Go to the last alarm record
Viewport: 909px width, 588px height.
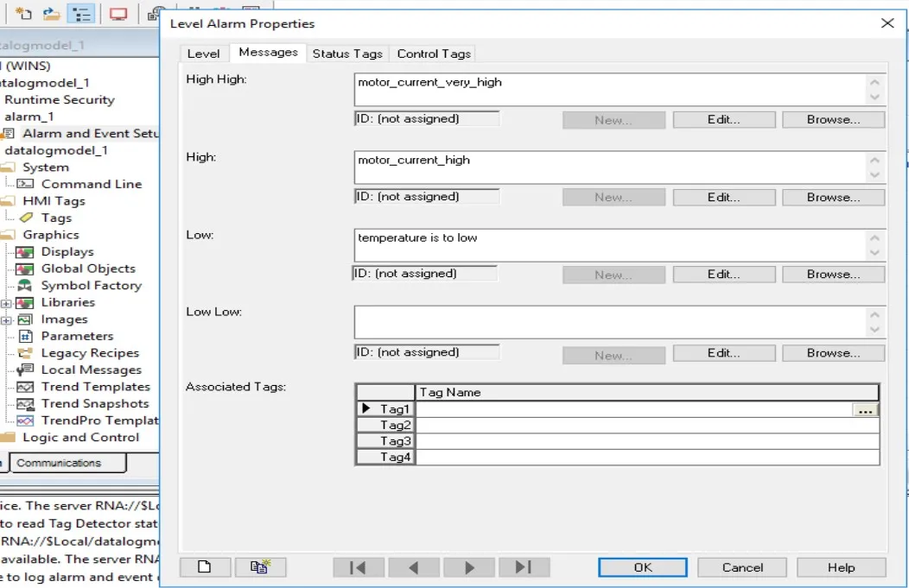point(524,568)
